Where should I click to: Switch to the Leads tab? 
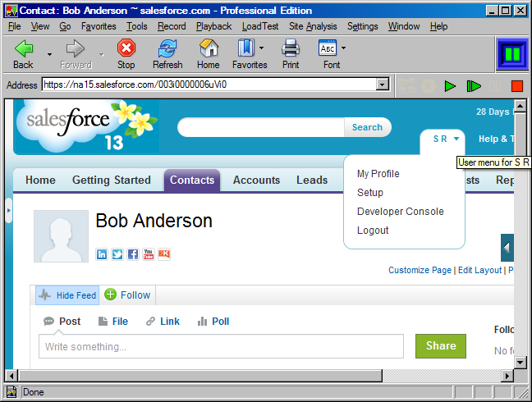pos(312,180)
